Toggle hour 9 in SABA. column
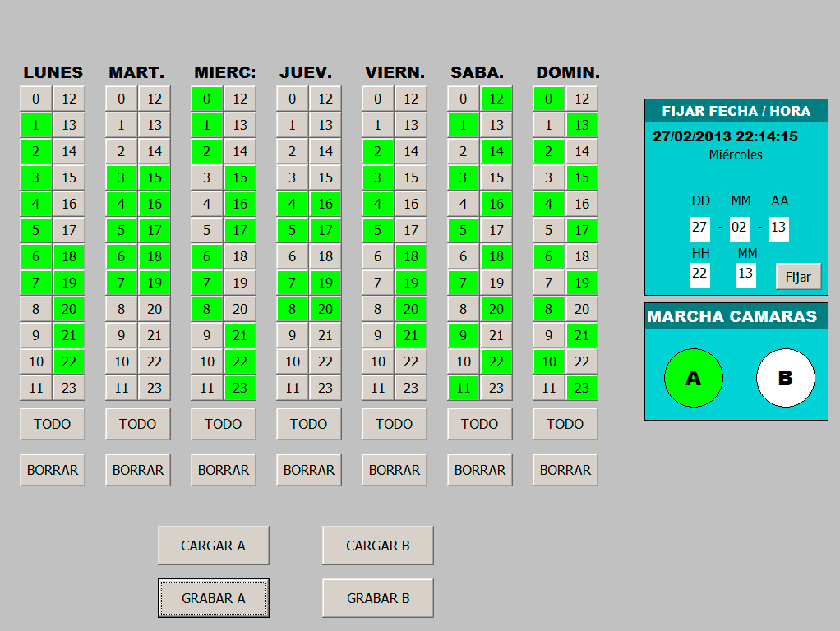Screen dimensions: 840x631 464,335
